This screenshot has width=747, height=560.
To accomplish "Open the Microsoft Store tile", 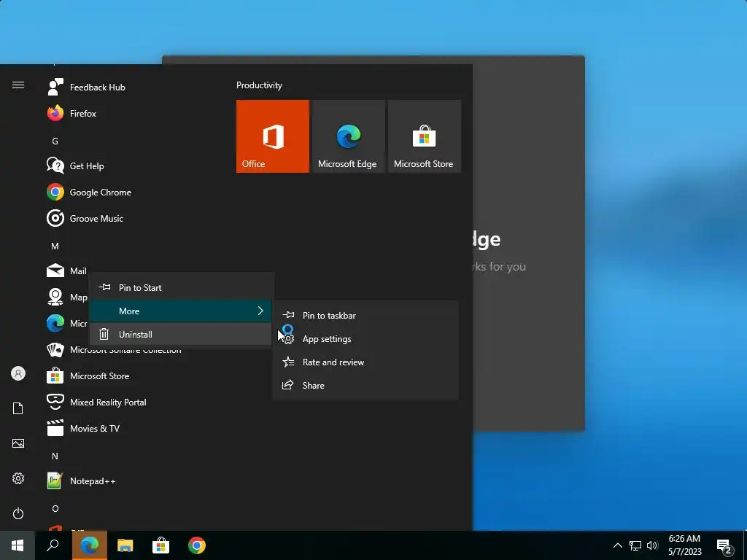I will (x=424, y=136).
